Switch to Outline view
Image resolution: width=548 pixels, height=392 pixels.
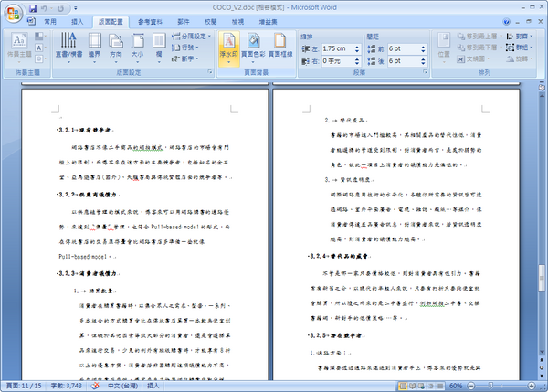(x=431, y=386)
